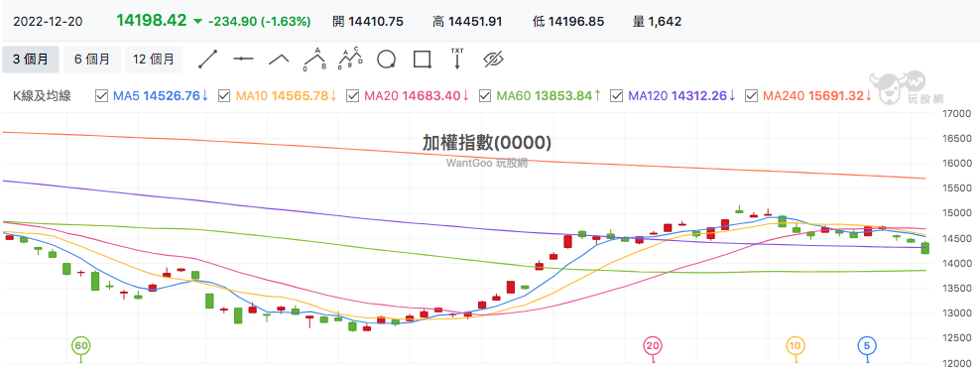This screenshot has height=373, width=980.
Task: Click the orange 10-day marker pin
Action: pos(795,346)
